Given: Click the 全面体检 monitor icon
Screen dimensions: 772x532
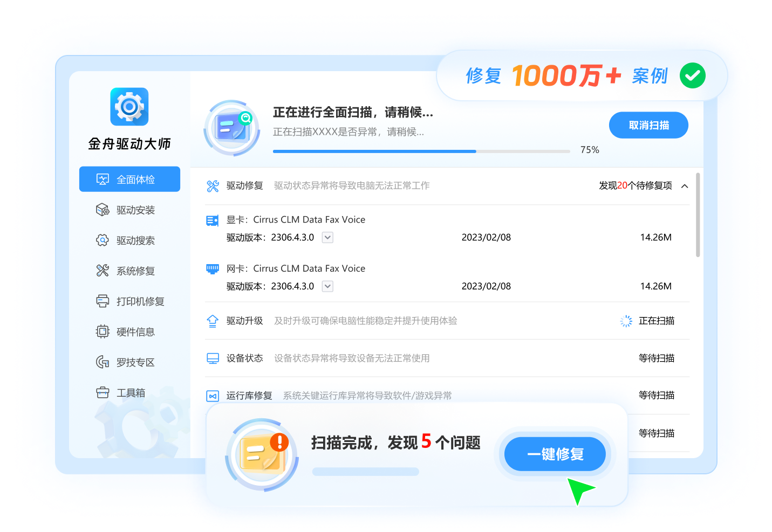Looking at the screenshot, I should 103,179.
